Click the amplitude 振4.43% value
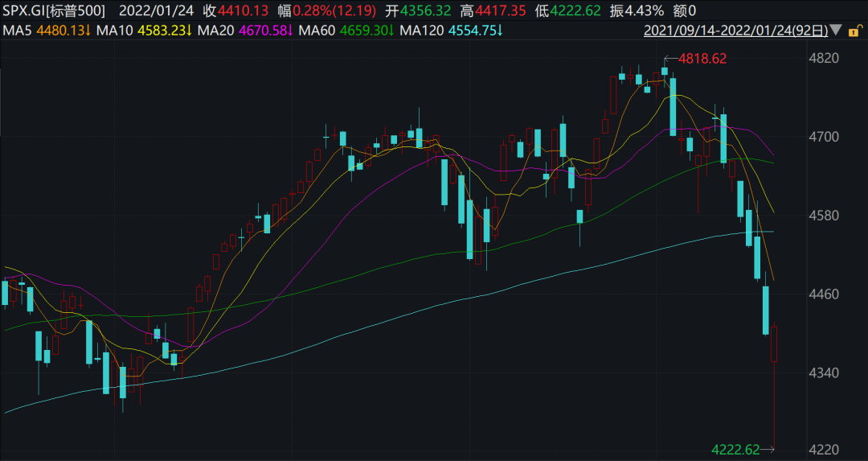Image resolution: width=868 pixels, height=461 pixels. point(637,10)
